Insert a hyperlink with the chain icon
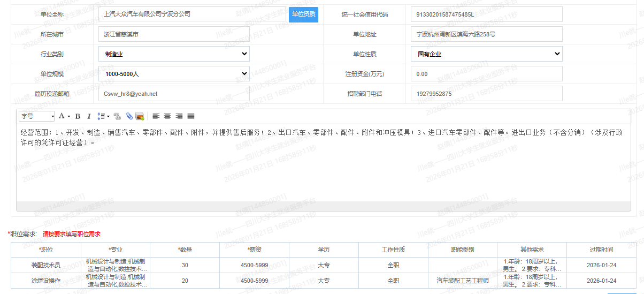This screenshot has height=294, width=644. click(x=117, y=116)
